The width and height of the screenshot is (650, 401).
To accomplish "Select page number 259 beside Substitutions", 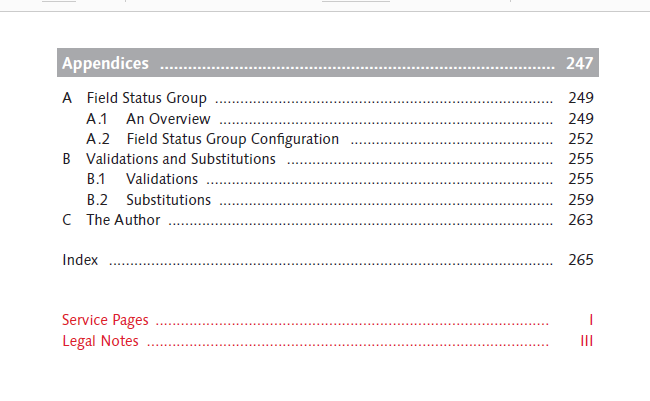I will (581, 200).
